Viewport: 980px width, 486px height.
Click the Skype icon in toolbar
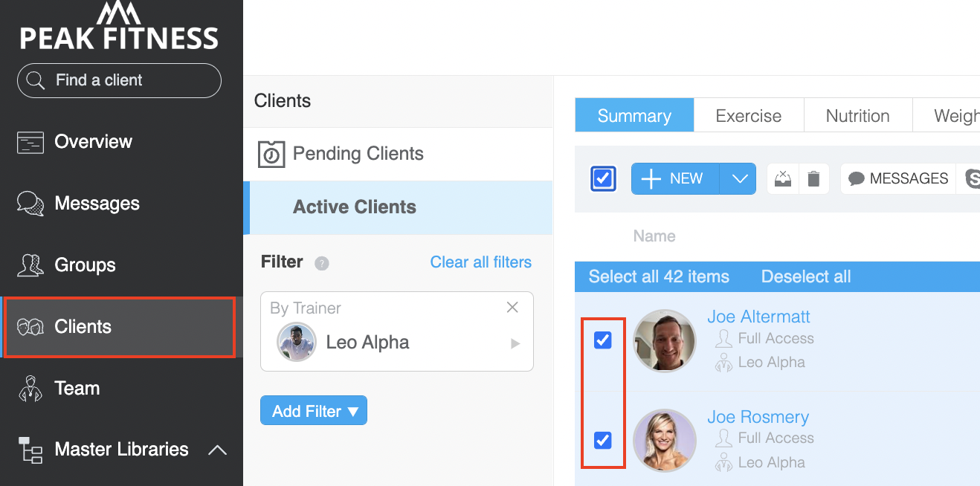[971, 179]
